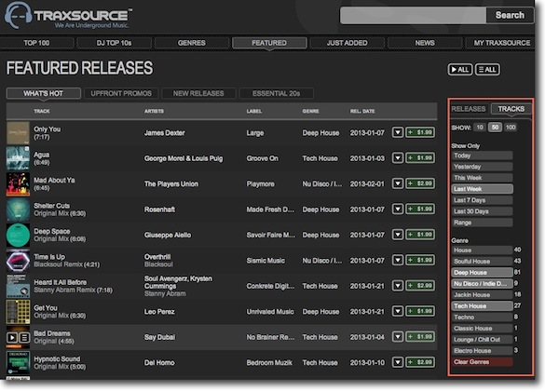
Task: Add Bad Dreams to queue list icon
Action: pos(24,337)
